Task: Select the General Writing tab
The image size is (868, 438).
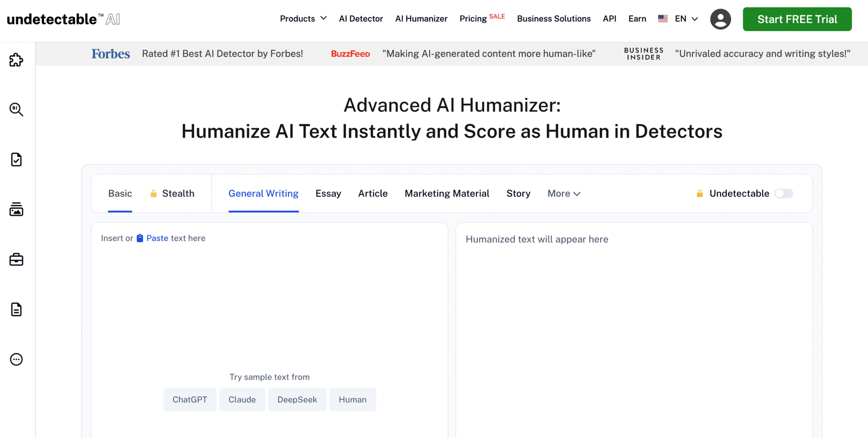Action: (x=264, y=194)
